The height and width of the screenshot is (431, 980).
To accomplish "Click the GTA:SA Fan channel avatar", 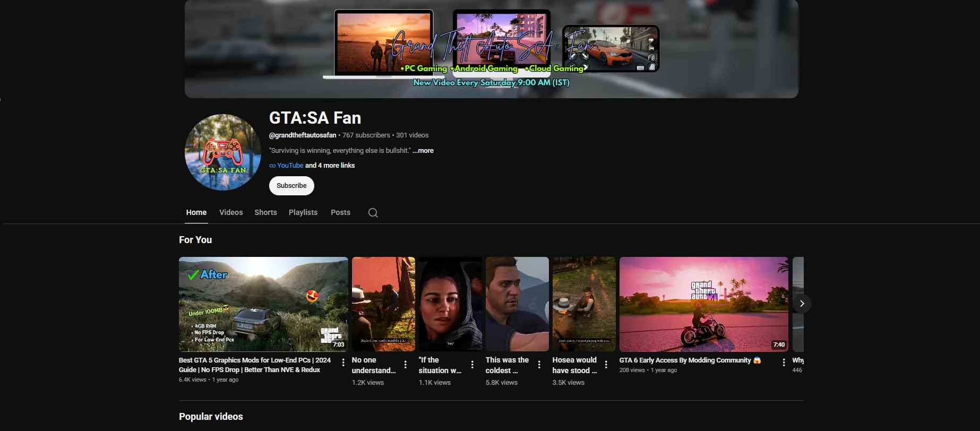I will [223, 152].
